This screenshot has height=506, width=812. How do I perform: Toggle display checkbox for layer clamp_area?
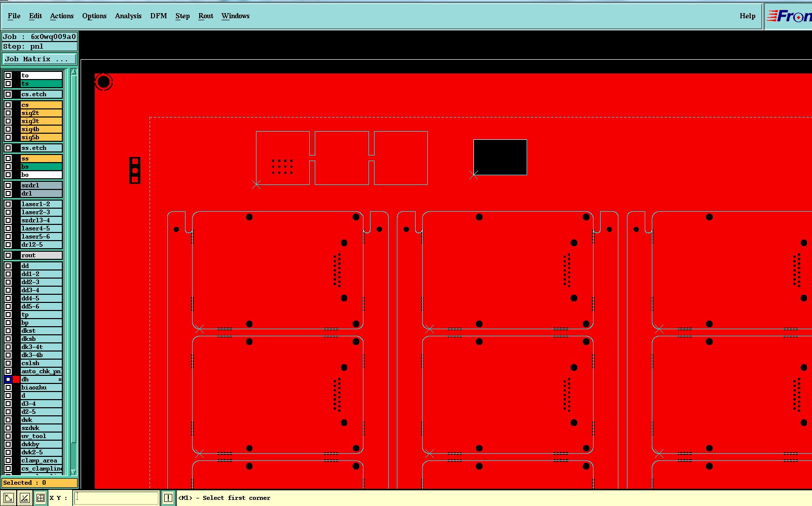click(8, 460)
